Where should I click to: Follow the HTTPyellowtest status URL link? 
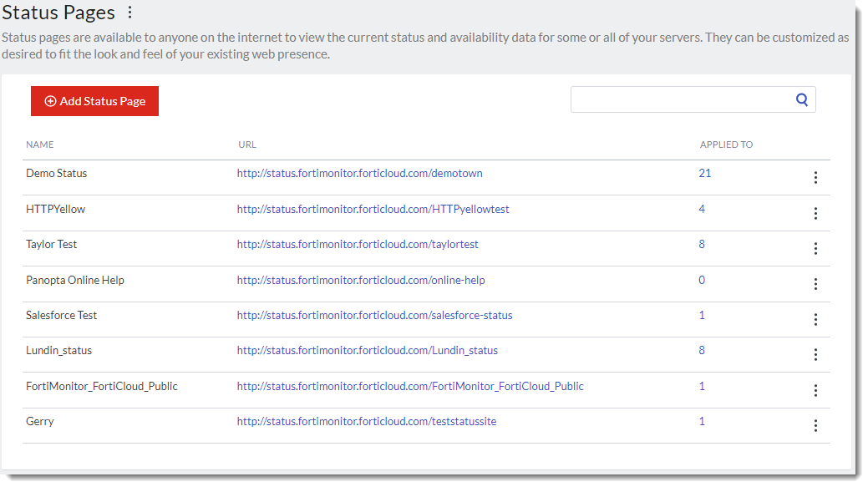(373, 209)
